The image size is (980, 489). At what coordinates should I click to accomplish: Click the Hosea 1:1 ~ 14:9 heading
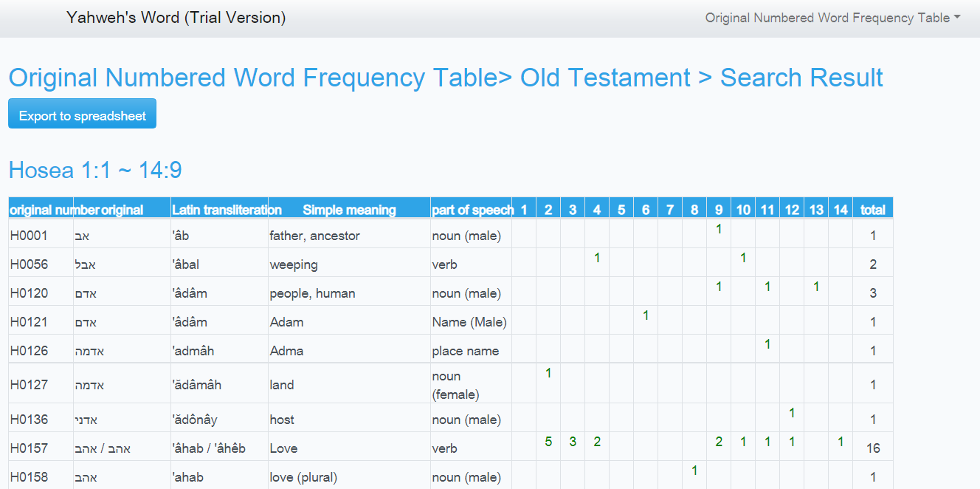(x=95, y=171)
